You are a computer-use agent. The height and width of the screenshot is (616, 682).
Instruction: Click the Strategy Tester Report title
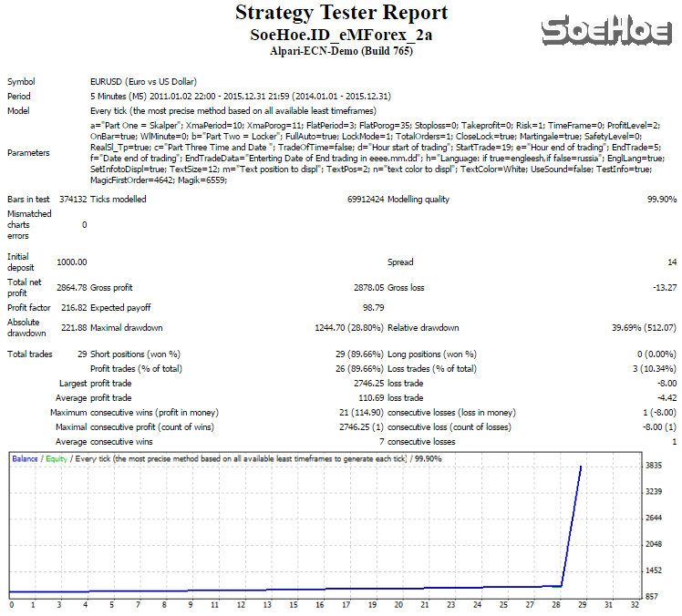pyautogui.click(x=341, y=13)
